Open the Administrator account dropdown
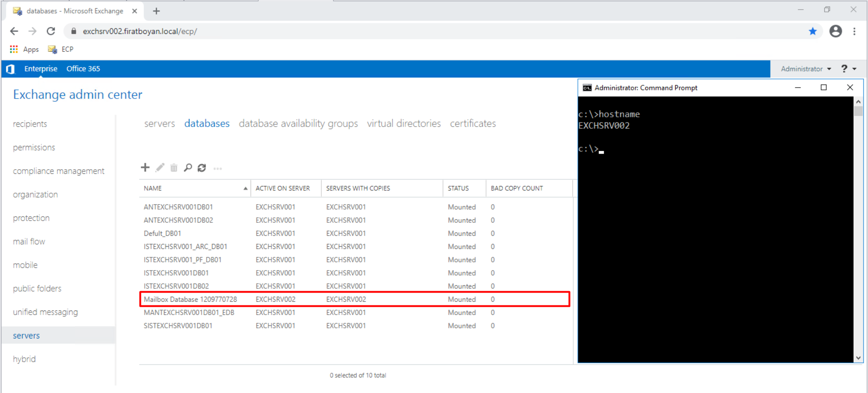 click(806, 69)
